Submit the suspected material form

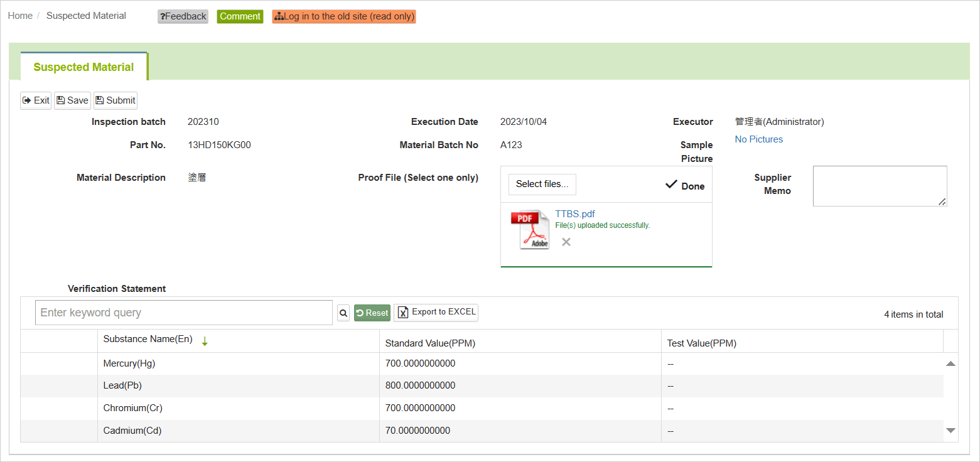[116, 100]
